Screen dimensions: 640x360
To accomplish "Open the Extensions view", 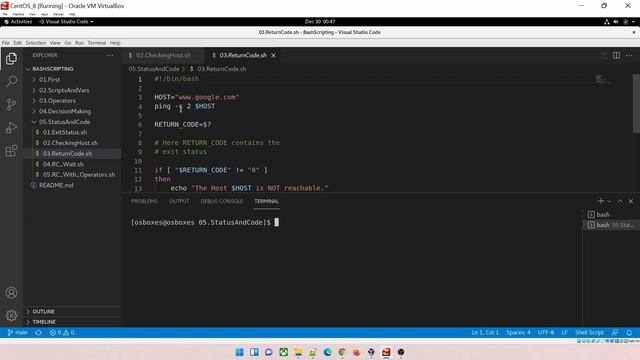I will coord(11,151).
